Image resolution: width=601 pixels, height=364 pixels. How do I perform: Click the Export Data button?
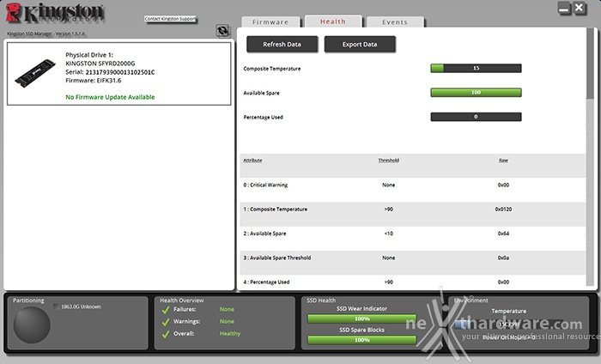(x=360, y=45)
